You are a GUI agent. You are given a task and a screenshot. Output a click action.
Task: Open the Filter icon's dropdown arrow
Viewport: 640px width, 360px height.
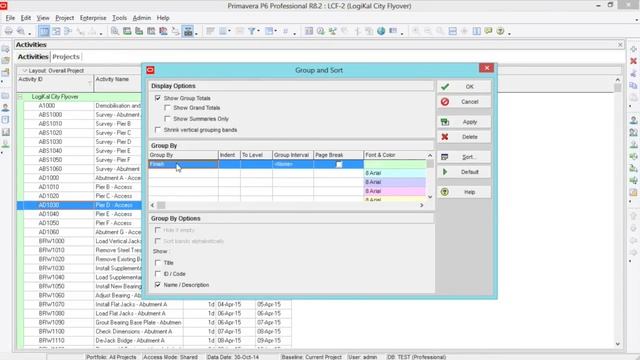tap(258, 31)
